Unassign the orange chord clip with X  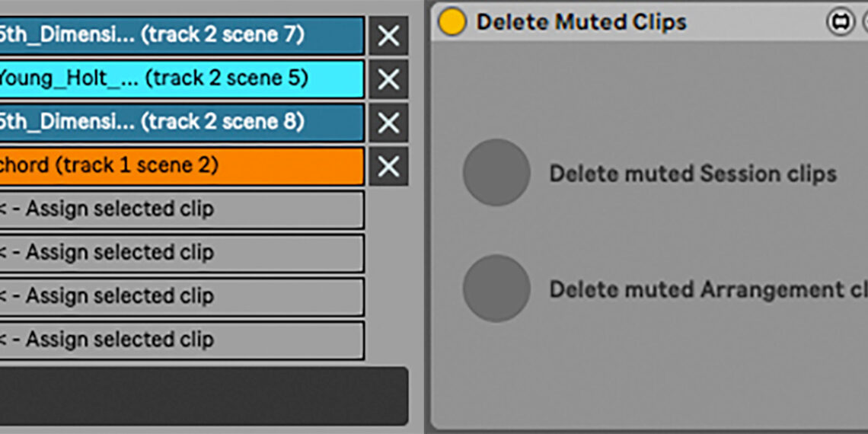(388, 166)
